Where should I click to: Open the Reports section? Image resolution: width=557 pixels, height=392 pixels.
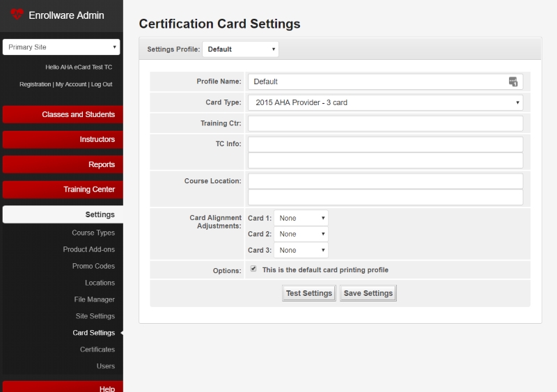tap(63, 164)
